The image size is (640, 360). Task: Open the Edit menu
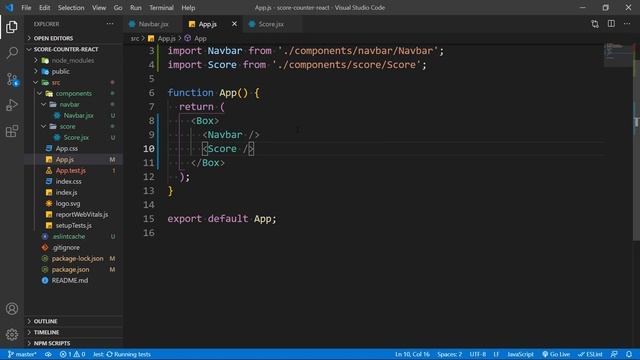[44, 8]
